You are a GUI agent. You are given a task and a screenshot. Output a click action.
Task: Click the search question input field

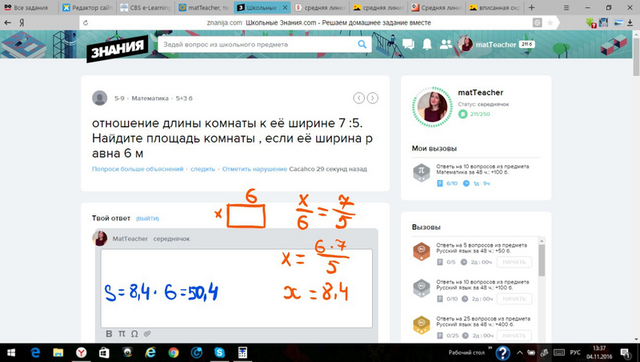click(258, 44)
